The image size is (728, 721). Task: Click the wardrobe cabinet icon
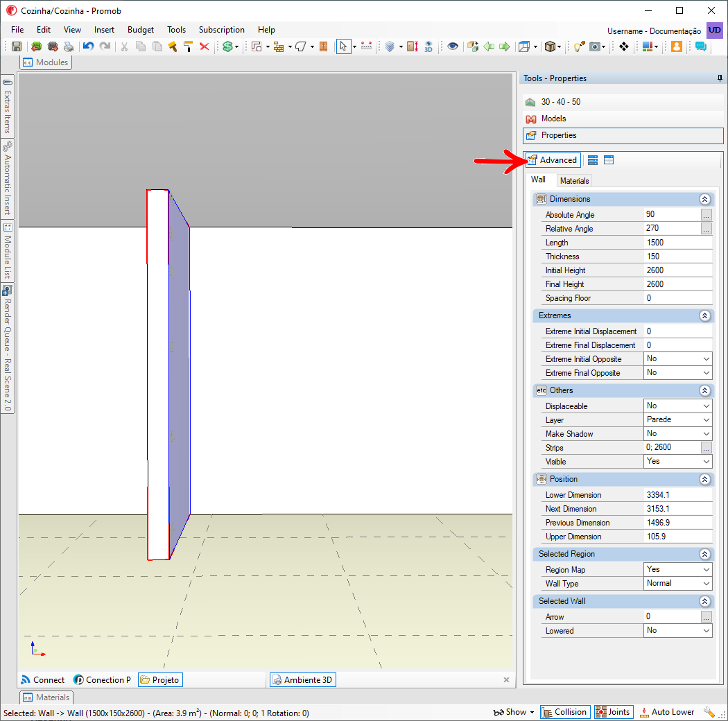click(324, 46)
